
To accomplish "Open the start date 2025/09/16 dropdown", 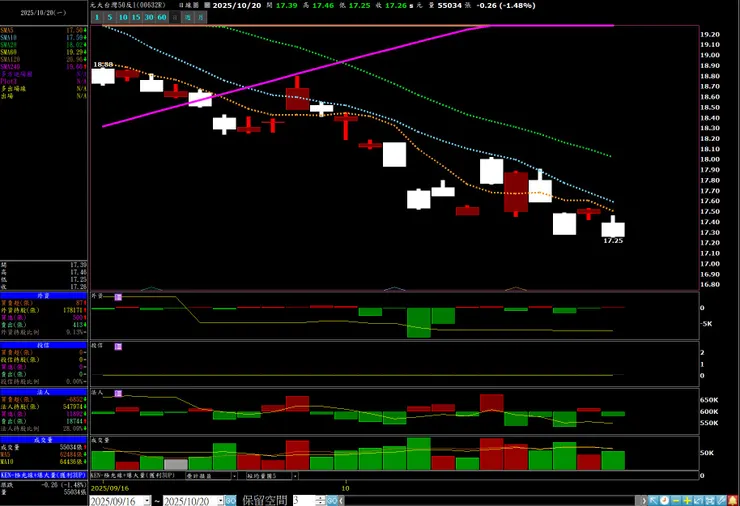I will click(x=147, y=501).
